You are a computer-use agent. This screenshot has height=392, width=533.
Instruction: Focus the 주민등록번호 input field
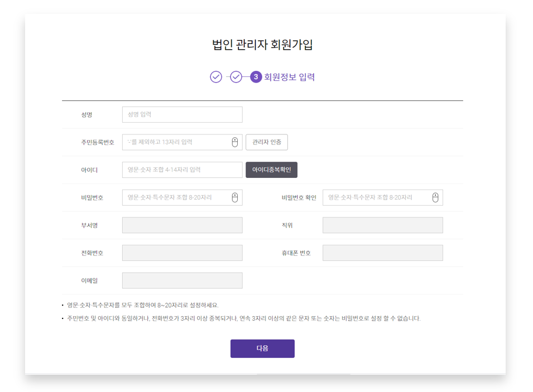[x=176, y=142]
